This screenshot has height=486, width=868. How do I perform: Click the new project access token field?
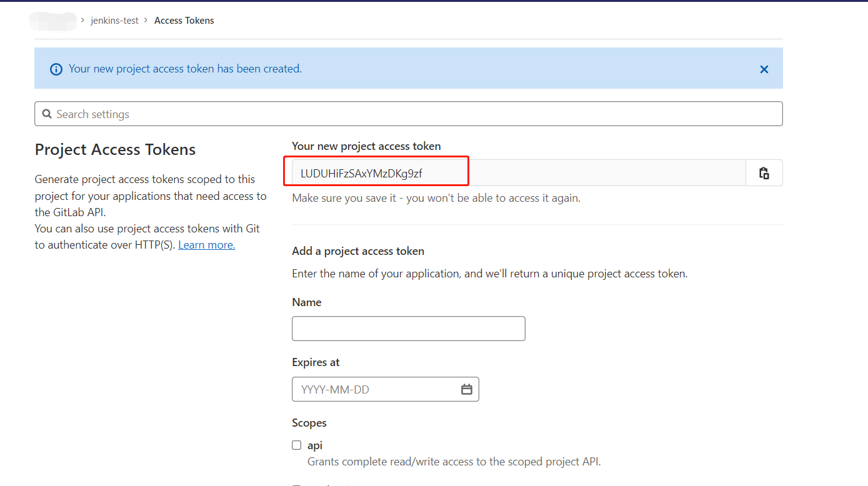coord(519,173)
